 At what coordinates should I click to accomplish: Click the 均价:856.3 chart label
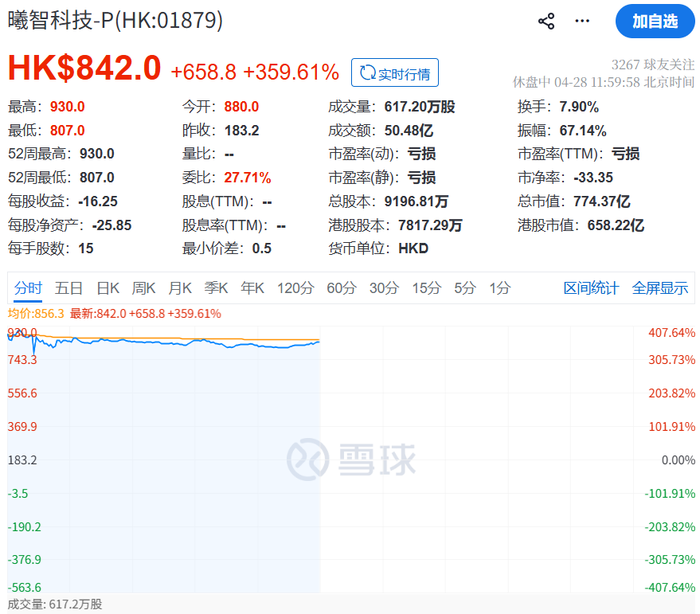point(36,314)
